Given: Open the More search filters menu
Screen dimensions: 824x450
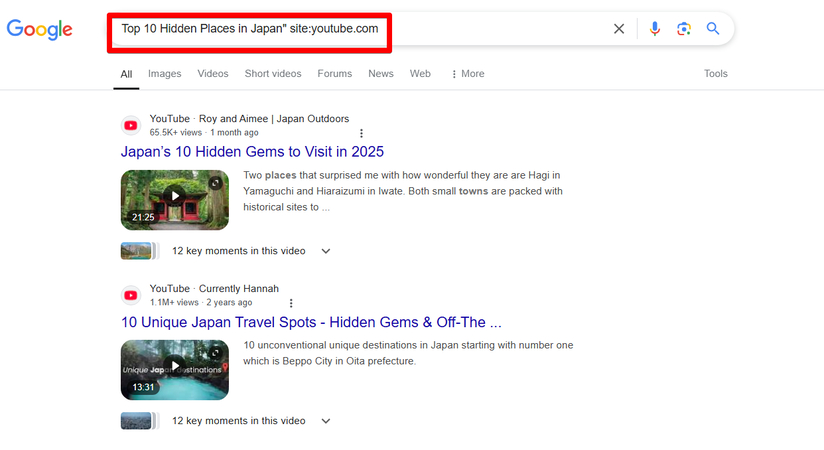Looking at the screenshot, I should (x=468, y=74).
